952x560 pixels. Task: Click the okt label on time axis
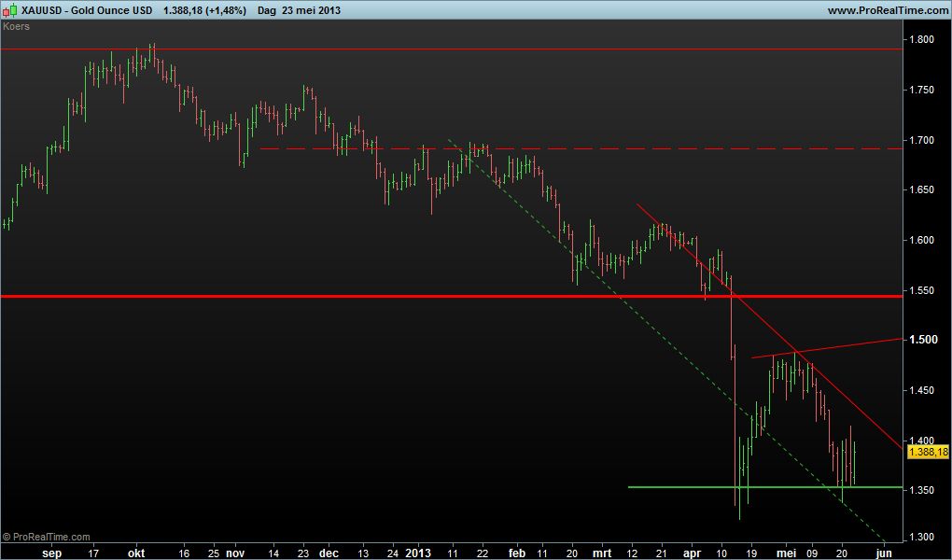tap(138, 552)
